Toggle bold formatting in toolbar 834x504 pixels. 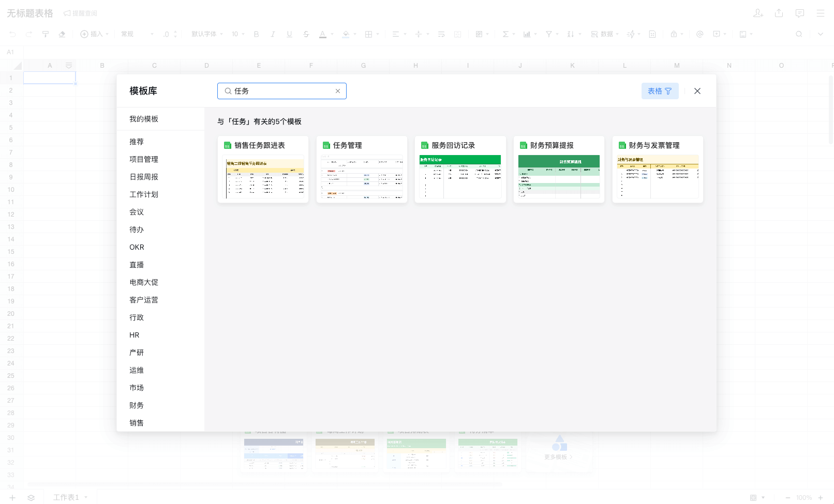pyautogui.click(x=256, y=34)
